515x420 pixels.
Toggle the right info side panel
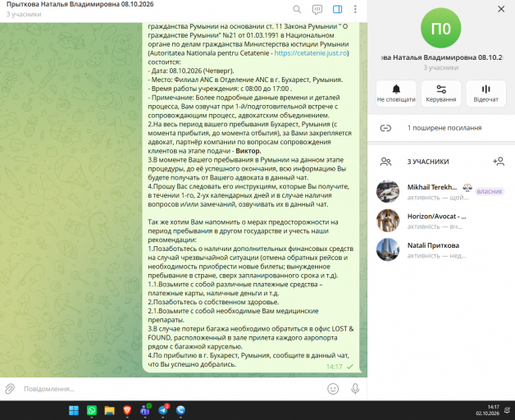(x=337, y=9)
